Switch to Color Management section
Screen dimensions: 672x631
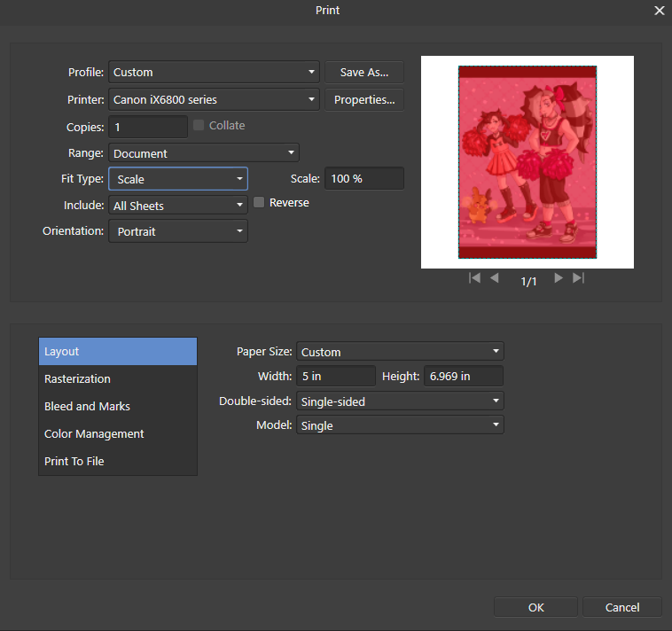pyautogui.click(x=118, y=433)
